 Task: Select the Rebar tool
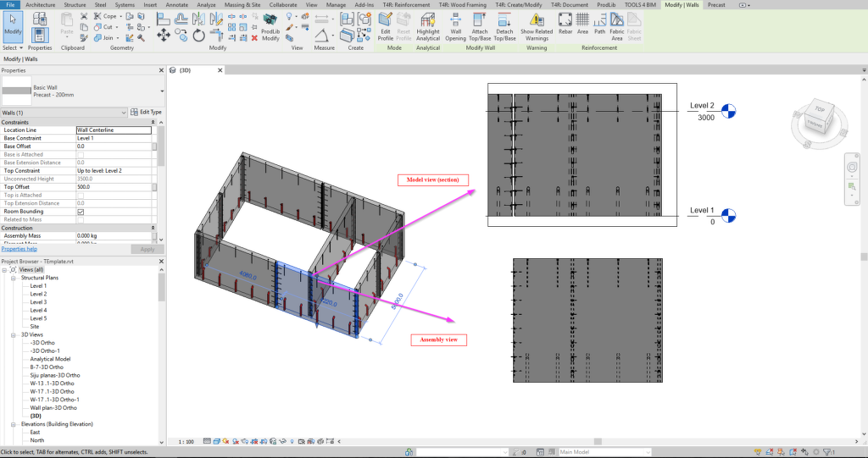click(565, 27)
